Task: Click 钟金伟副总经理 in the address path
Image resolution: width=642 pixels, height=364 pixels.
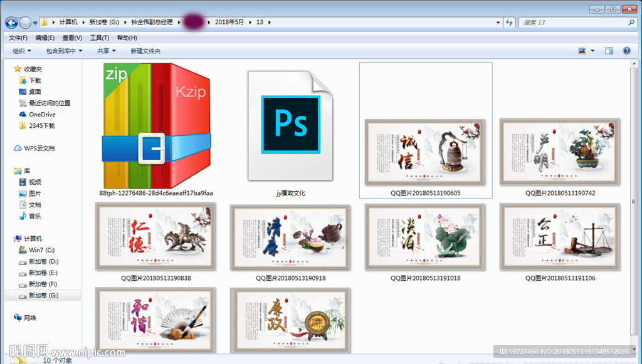Action: point(152,22)
